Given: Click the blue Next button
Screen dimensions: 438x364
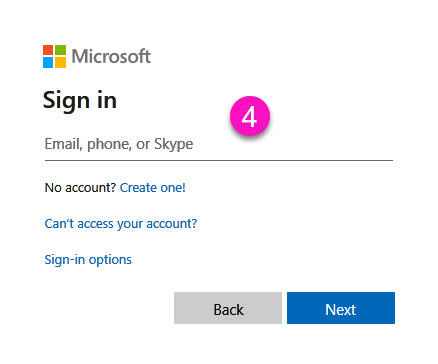Looking at the screenshot, I should (x=341, y=308).
